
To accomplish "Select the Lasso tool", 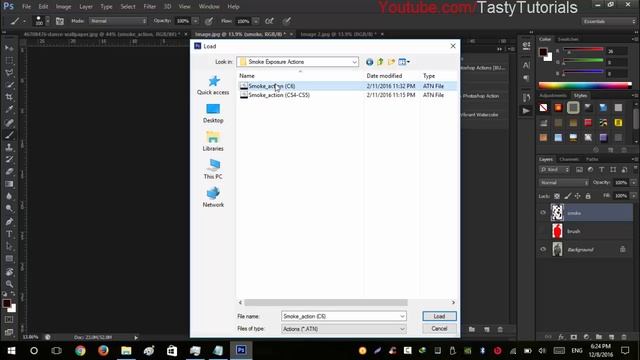I will tap(9, 73).
